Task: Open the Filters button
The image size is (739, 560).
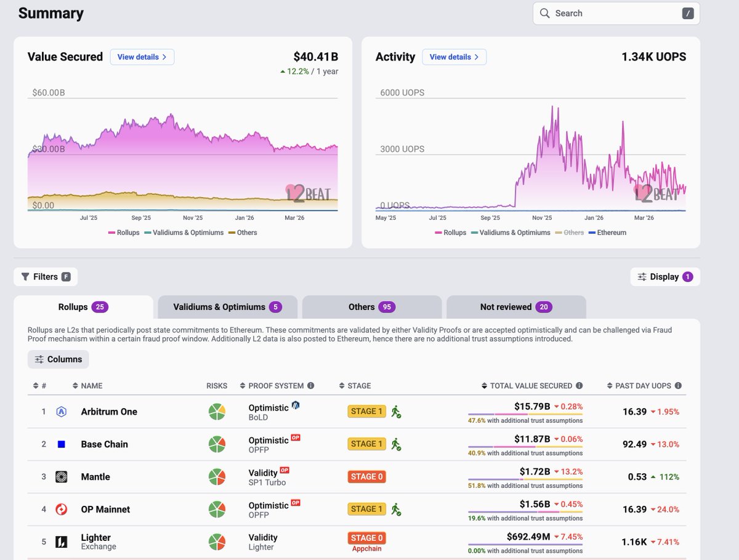Action: coord(46,277)
